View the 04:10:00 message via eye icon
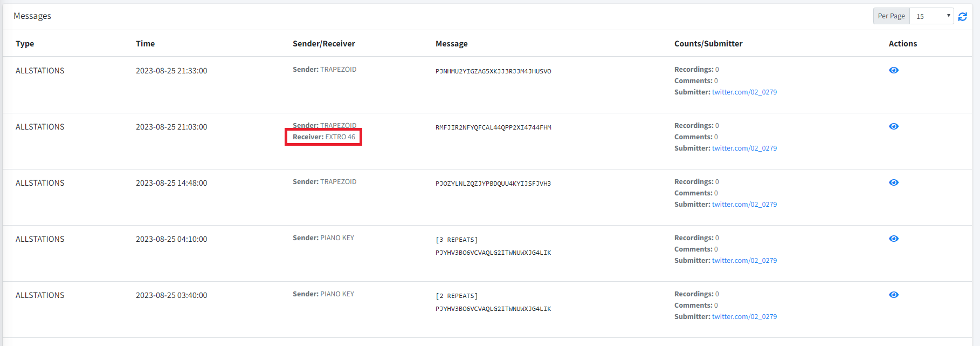This screenshot has height=346, width=980. pos(894,239)
